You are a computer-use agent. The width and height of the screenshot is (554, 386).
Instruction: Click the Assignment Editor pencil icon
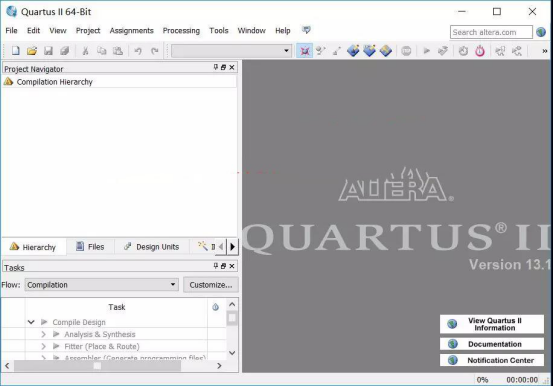337,51
